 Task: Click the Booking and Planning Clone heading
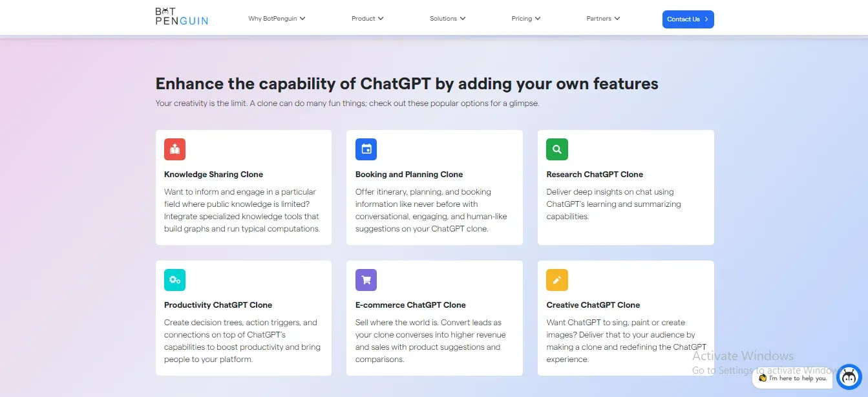[x=409, y=175]
